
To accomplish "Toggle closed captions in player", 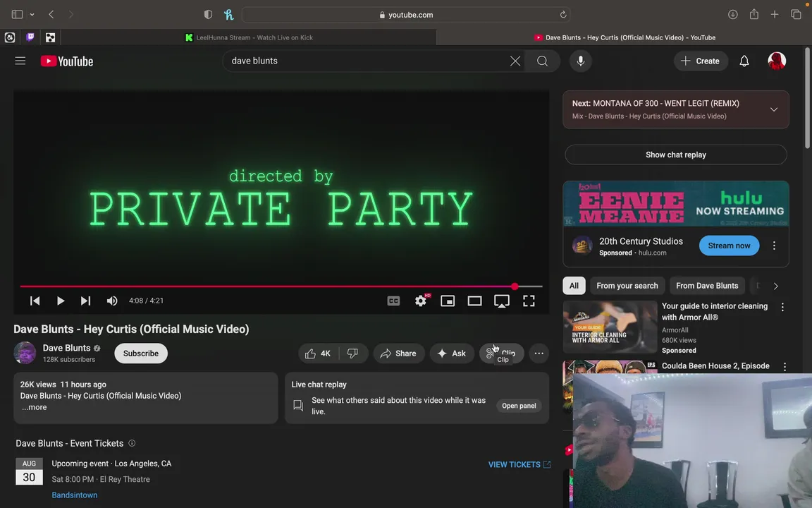I will coord(393,301).
